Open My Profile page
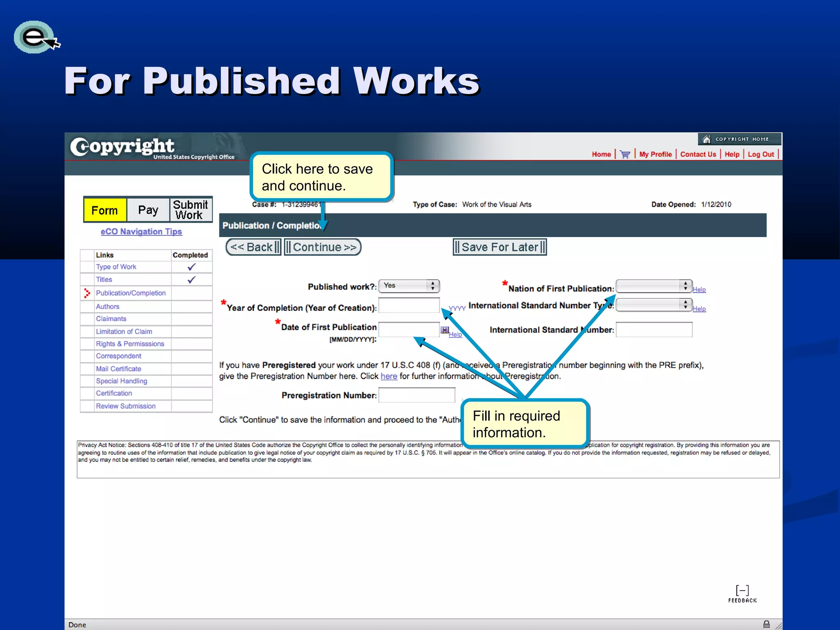 tap(655, 154)
